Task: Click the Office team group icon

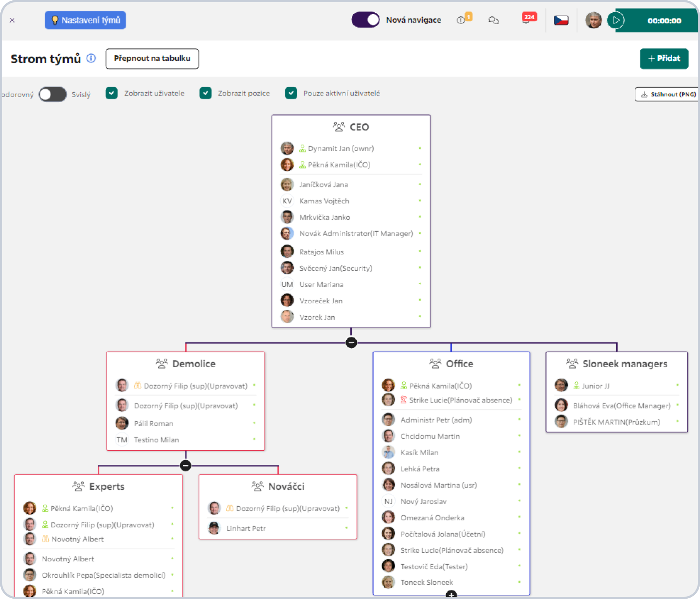Action: click(x=435, y=363)
